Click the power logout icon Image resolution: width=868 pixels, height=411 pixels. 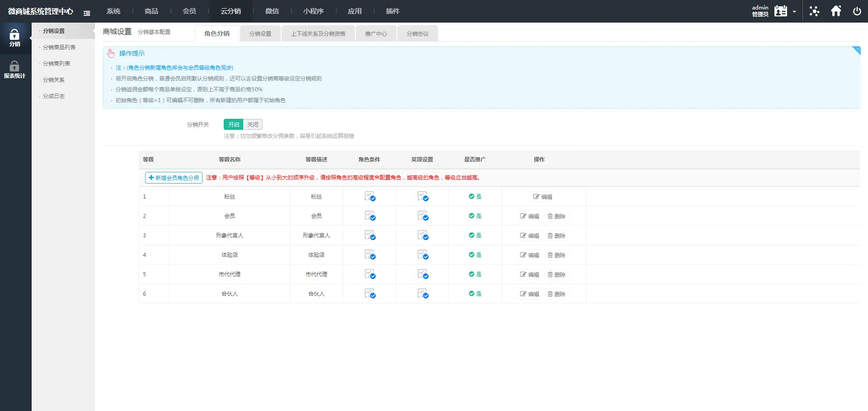pos(857,11)
